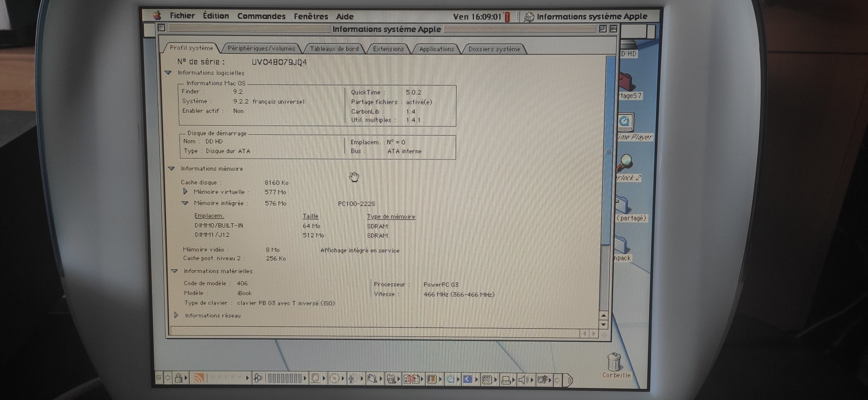Switch to the Extensions tab
Viewport: 868px width, 400px height.
pyautogui.click(x=388, y=49)
